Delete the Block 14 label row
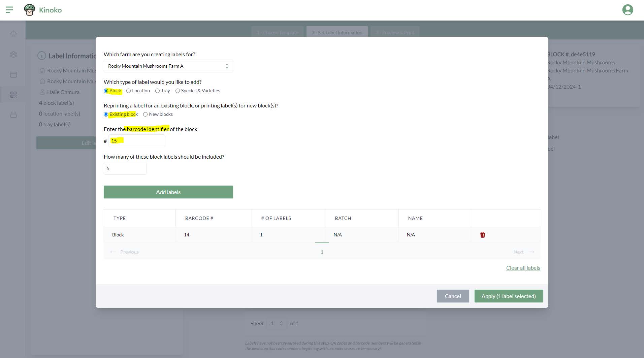This screenshot has height=358, width=644. click(x=482, y=235)
